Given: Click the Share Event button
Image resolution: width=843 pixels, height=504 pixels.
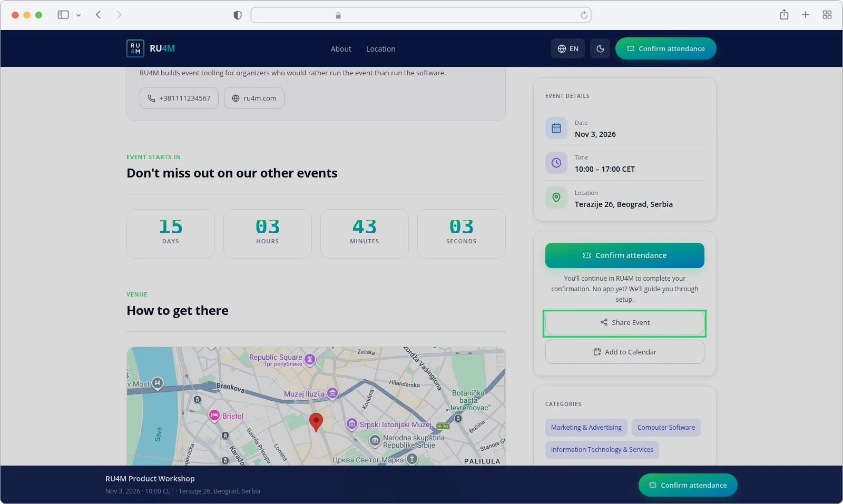Looking at the screenshot, I should 625,322.
